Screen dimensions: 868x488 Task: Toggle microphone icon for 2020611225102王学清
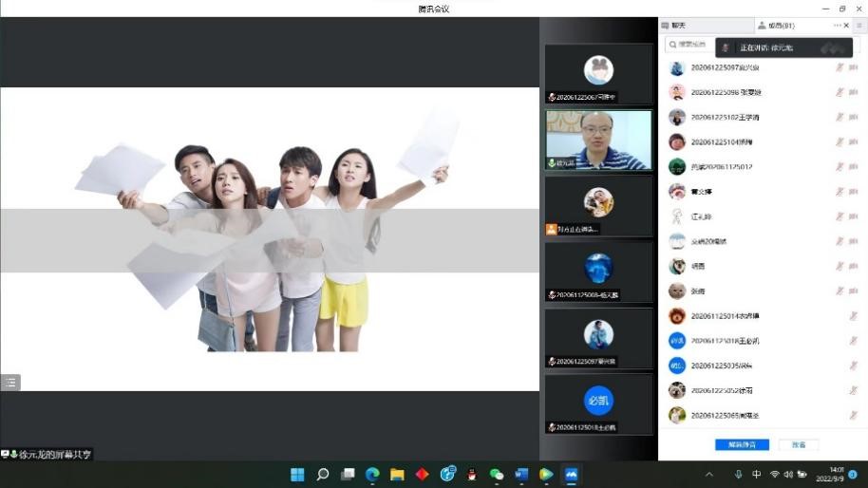tap(840, 117)
